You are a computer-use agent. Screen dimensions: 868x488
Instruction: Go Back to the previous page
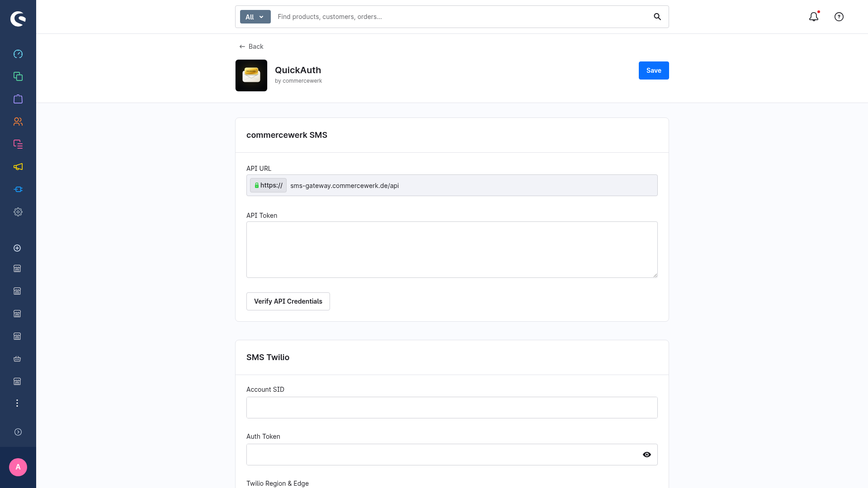251,47
